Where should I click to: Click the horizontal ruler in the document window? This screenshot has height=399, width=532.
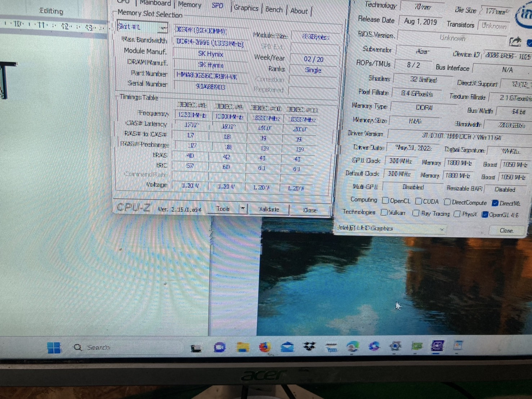54,26
